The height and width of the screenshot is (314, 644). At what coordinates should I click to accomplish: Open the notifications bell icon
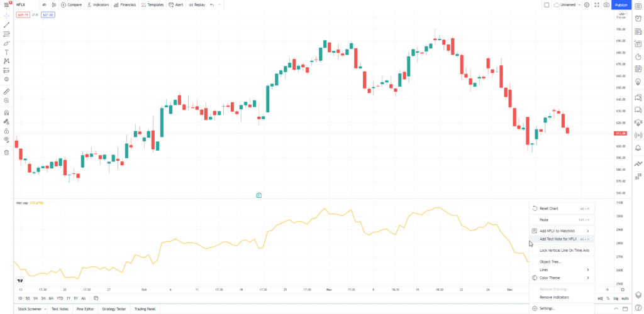638,148
